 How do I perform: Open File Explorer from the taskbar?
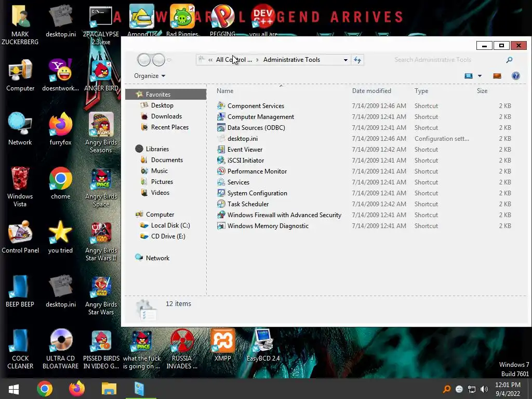[x=109, y=389]
